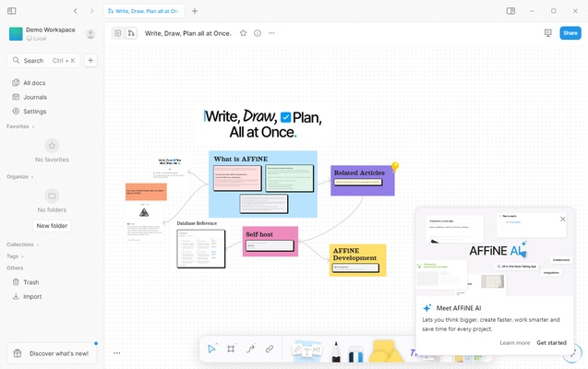Select the Connector tool
The image size is (588, 369).
250,350
